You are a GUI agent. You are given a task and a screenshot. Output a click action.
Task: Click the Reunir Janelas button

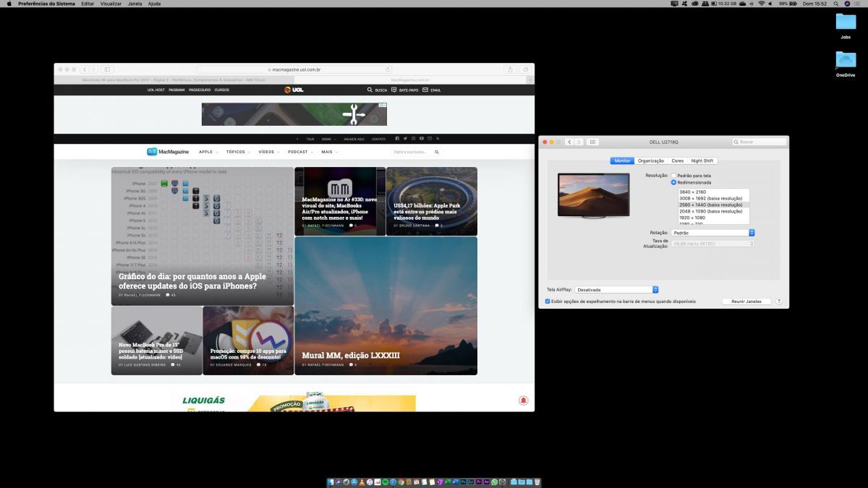(x=746, y=301)
